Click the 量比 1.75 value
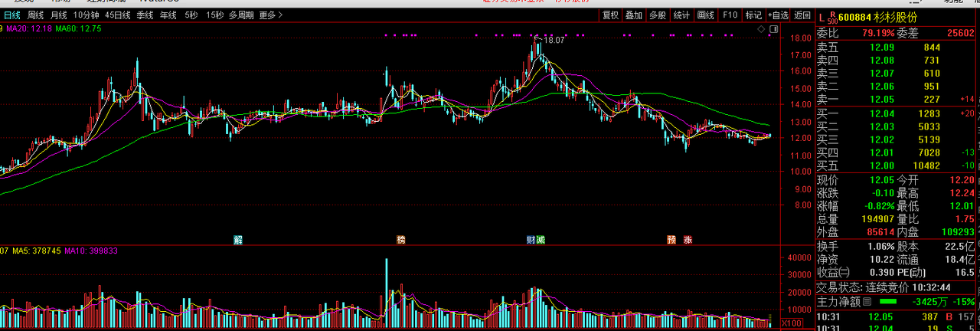The image size is (980, 331). coord(965,219)
